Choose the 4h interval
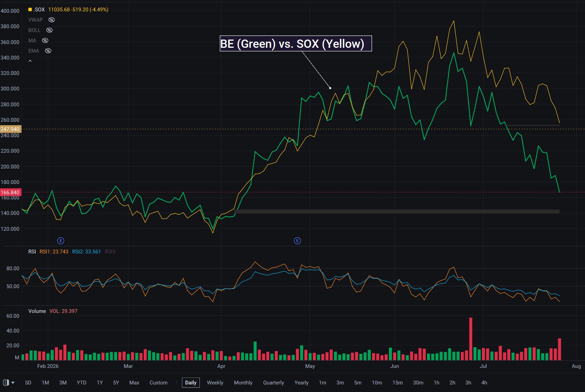The height and width of the screenshot is (392, 585). [x=484, y=382]
